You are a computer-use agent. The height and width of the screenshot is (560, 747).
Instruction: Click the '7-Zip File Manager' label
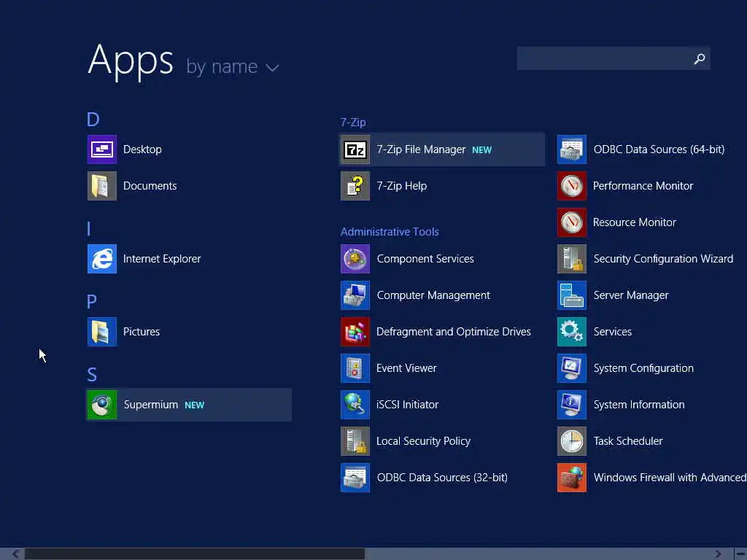coord(421,149)
